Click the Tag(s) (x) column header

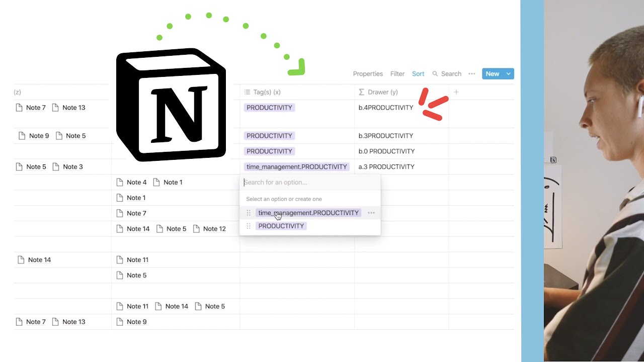[297, 92]
